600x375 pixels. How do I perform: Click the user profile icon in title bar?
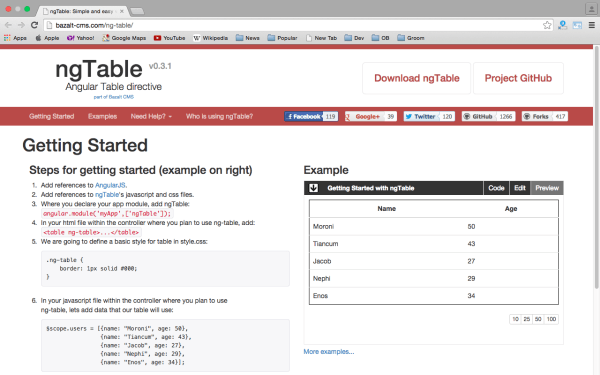tap(591, 9)
